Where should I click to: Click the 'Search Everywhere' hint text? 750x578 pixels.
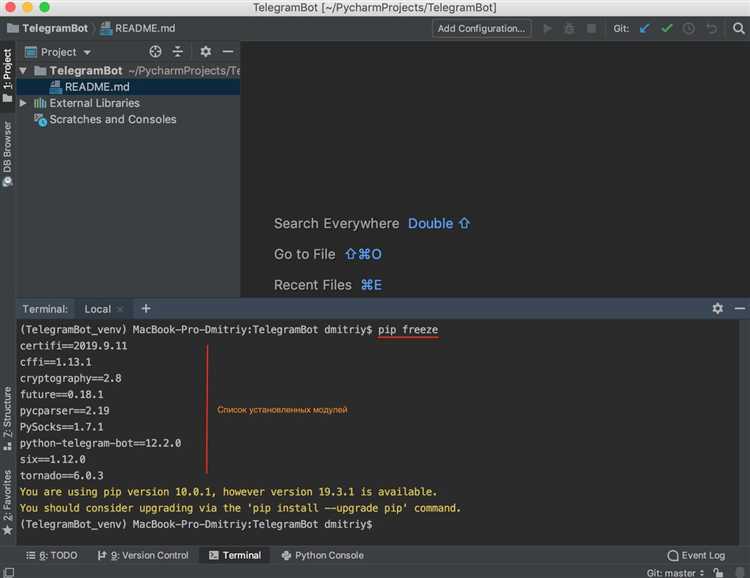[336, 223]
